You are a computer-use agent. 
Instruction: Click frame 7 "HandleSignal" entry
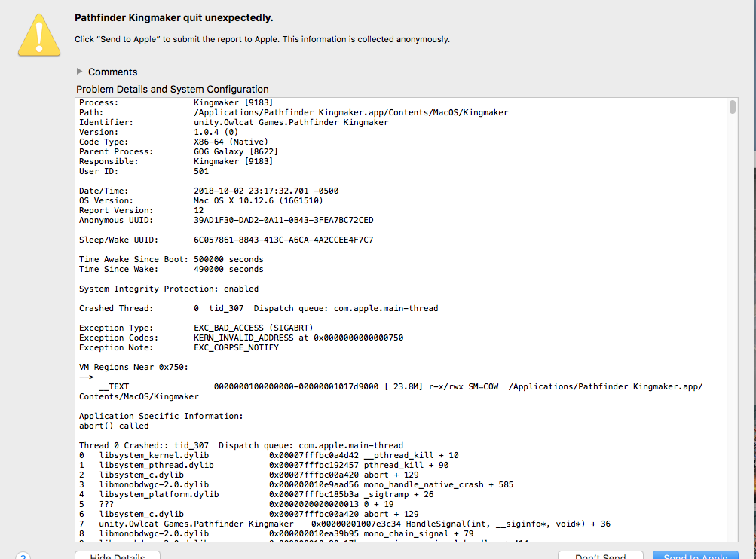pos(344,524)
